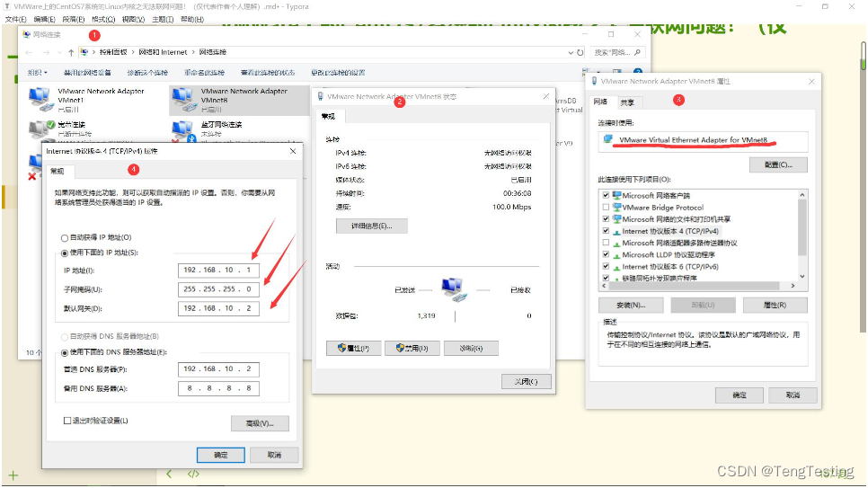868x488 pixels.
Task: Click the Network Connections title bar icon
Action: tap(26, 34)
